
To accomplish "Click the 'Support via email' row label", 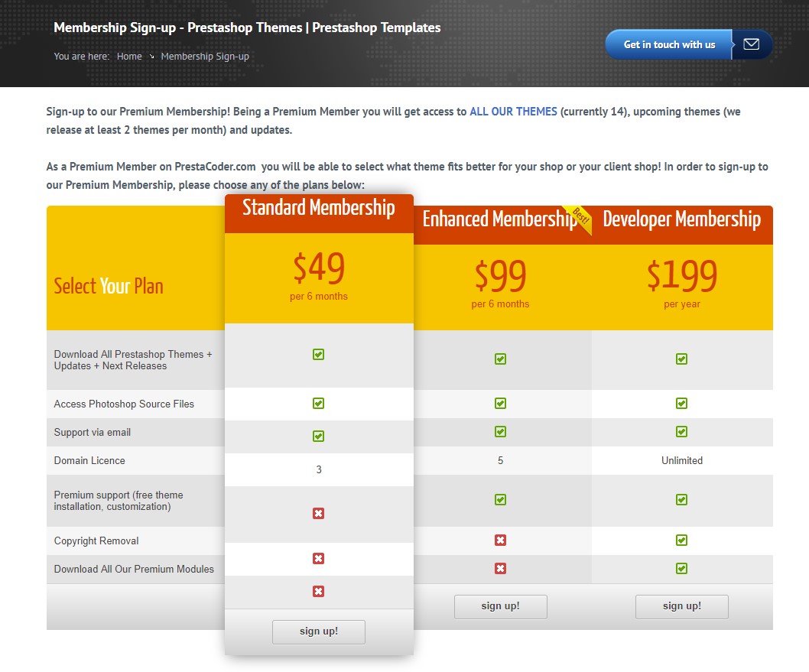I will coord(93,432).
